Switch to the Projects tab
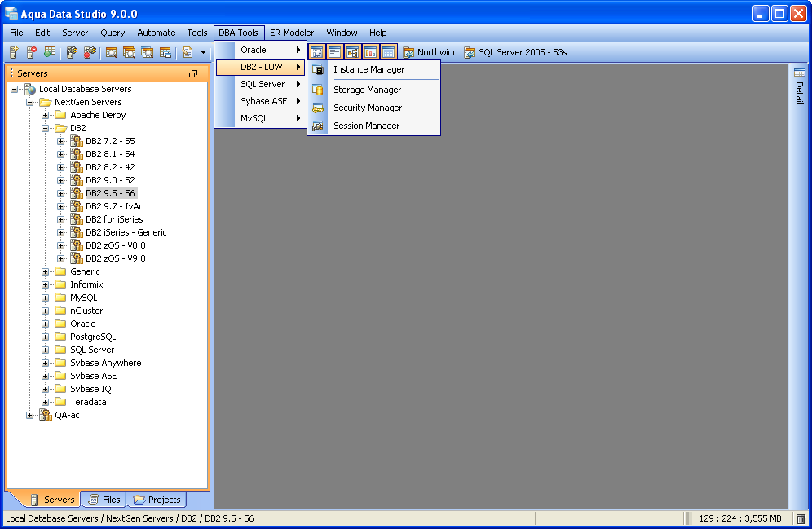Screen dimensions: 812x529 pyautogui.click(x=157, y=500)
